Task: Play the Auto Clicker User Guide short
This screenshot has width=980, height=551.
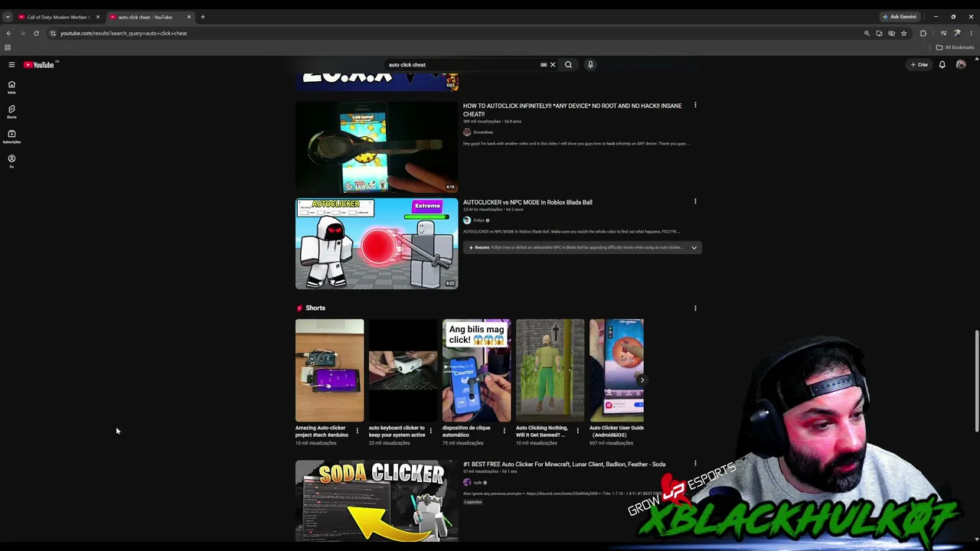Action: coord(616,370)
